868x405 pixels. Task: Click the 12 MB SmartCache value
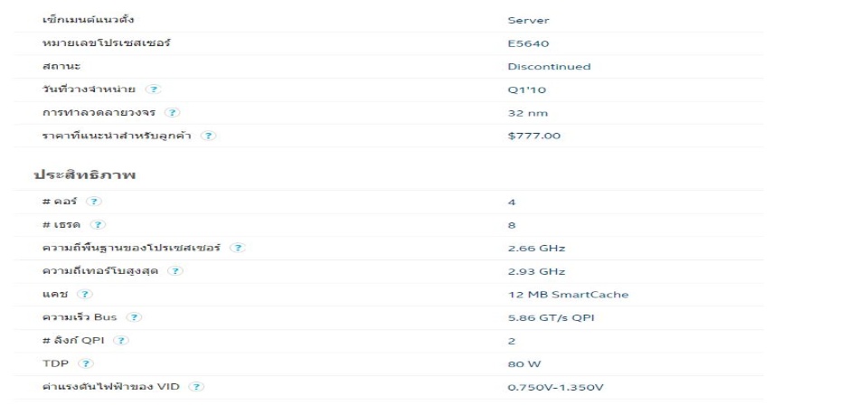568,295
